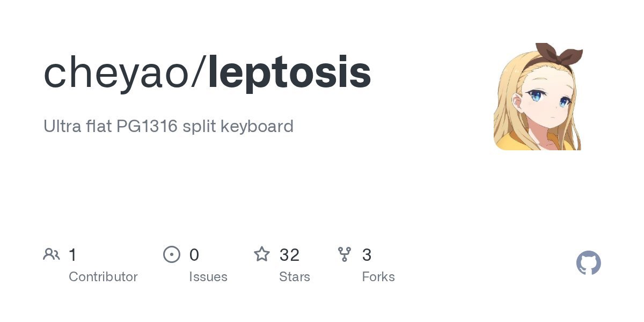
Task: Click the anime girl avatar image
Action: tap(538, 102)
